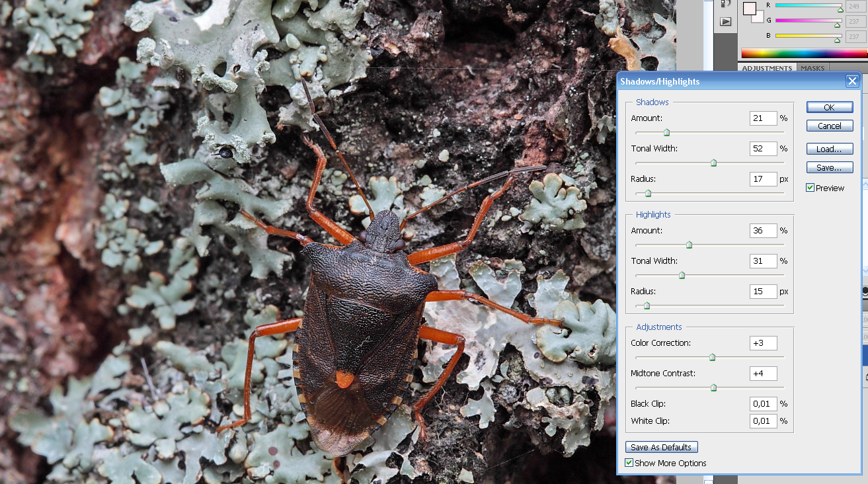Image resolution: width=868 pixels, height=484 pixels.
Task: Click the Highlights Tonal Width slider handle
Action: (682, 276)
